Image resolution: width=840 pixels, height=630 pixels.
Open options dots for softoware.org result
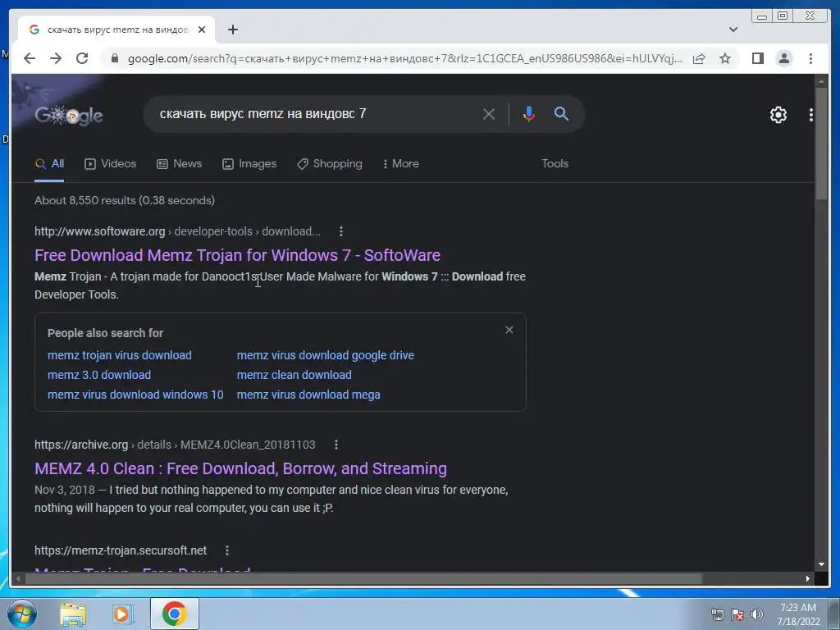coord(341,231)
